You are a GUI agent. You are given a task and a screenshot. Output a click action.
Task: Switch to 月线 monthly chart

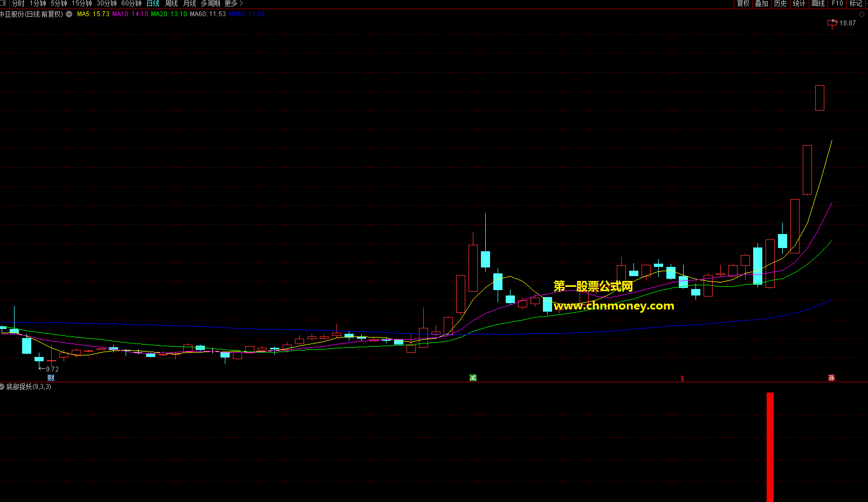(190, 3)
